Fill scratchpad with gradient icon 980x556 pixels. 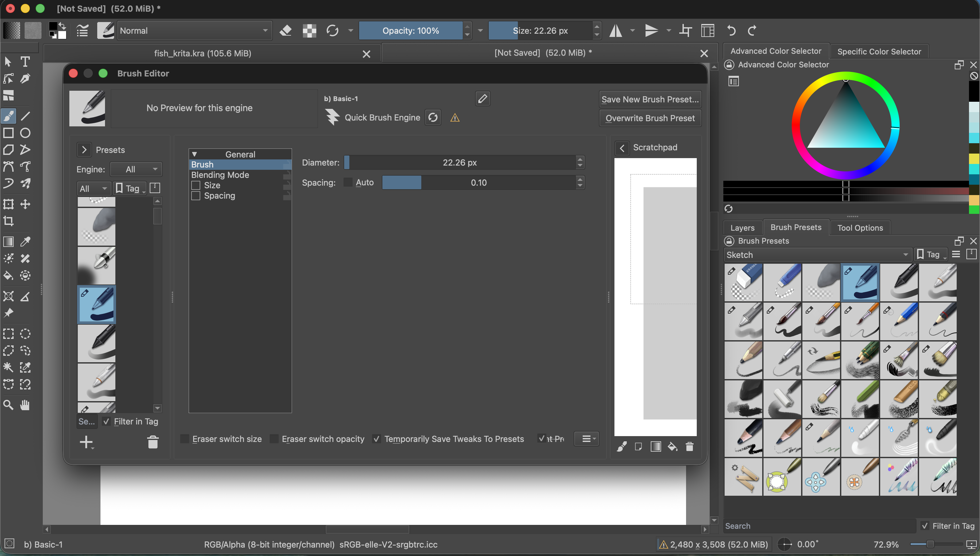(x=656, y=446)
